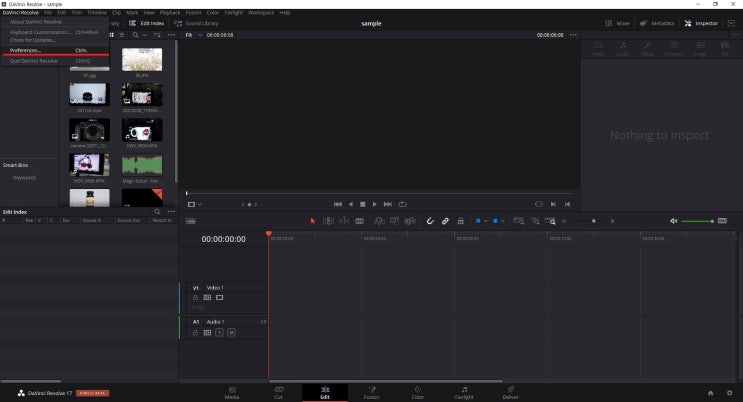The height and width of the screenshot is (402, 743).
Task: Select the arrow Selection Mode tool
Action: point(312,221)
